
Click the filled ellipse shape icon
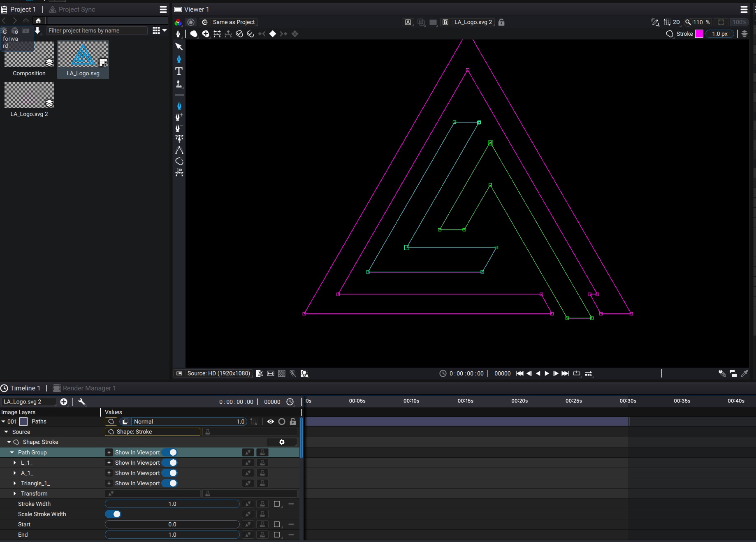(x=194, y=34)
